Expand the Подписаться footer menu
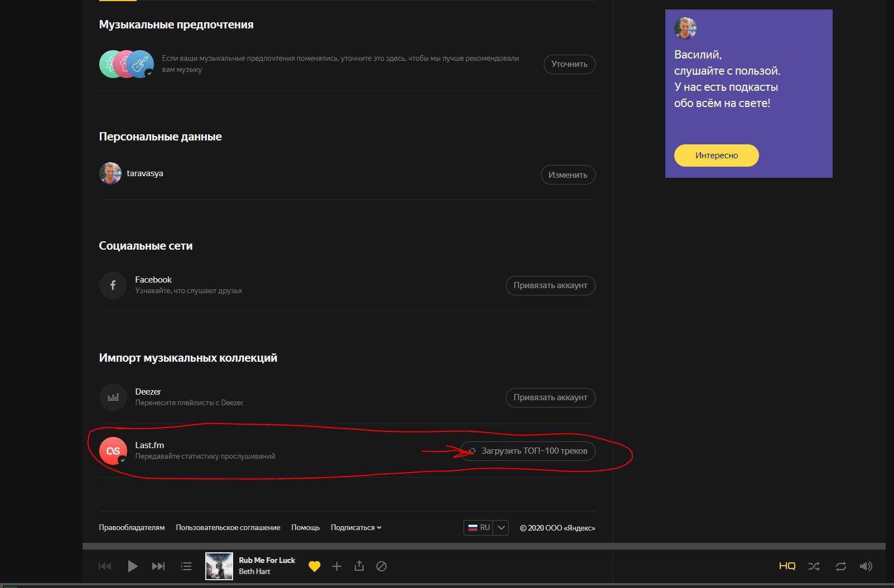 [x=356, y=527]
